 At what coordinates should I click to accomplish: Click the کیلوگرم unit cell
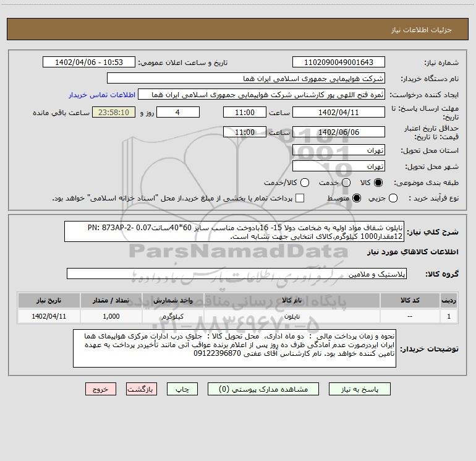tap(172, 316)
